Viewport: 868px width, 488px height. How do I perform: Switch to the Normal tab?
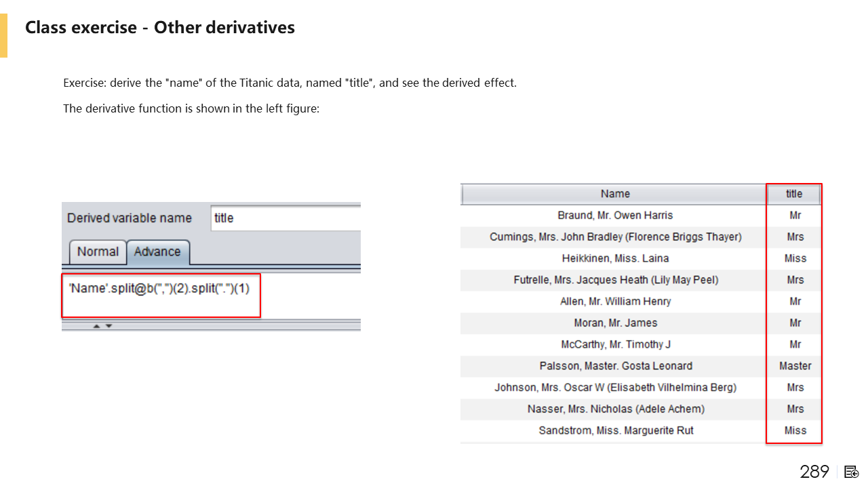click(98, 251)
